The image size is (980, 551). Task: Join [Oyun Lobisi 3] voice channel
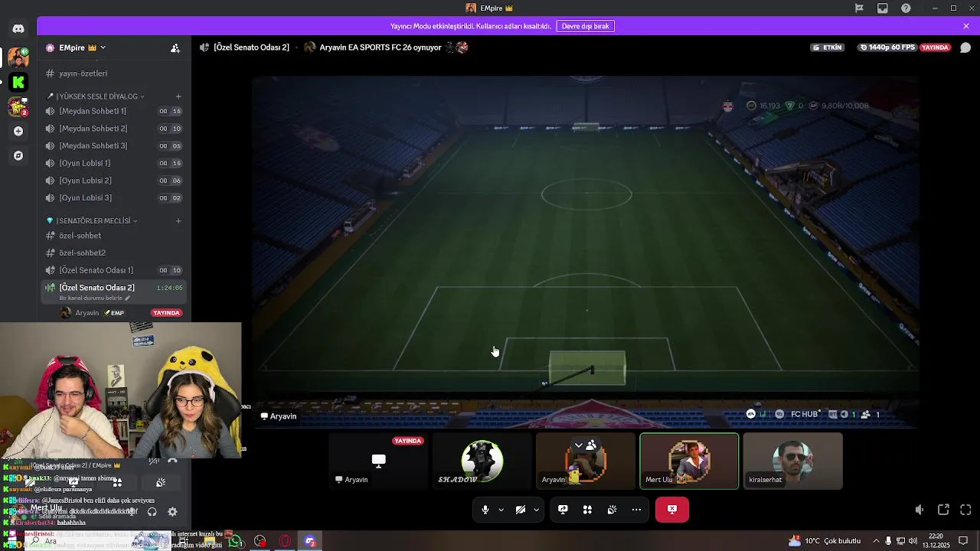(115, 197)
